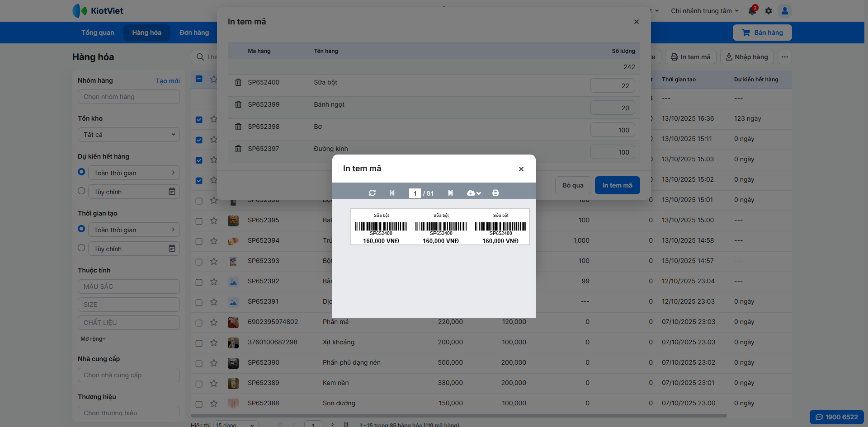868x427 pixels.
Task: Click the barcode label preview image
Action: tap(440, 227)
